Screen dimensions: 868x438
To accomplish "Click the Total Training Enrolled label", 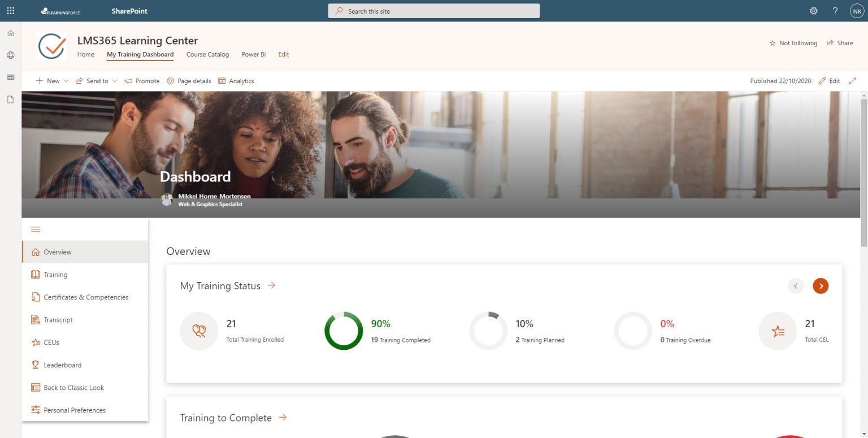I will 255,340.
